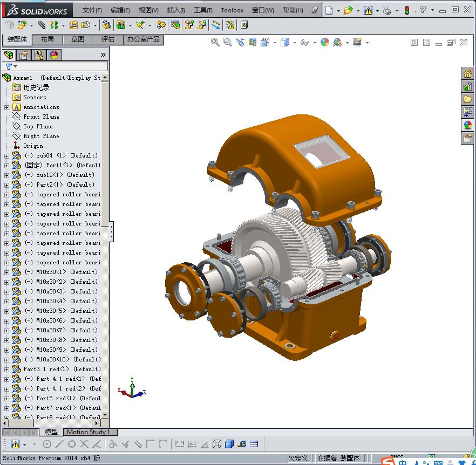Click the SolidWorks Resources home icon
476x465 pixels.
pos(467,73)
